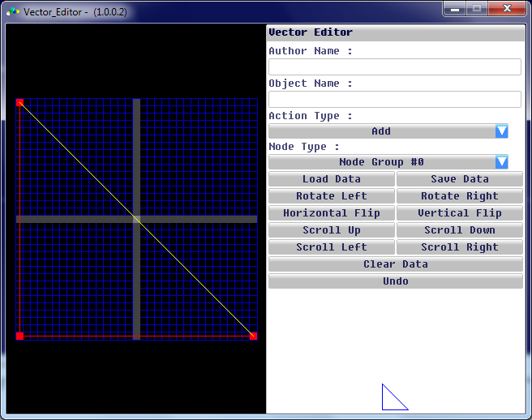Clear all data with Clear Data

(x=395, y=264)
